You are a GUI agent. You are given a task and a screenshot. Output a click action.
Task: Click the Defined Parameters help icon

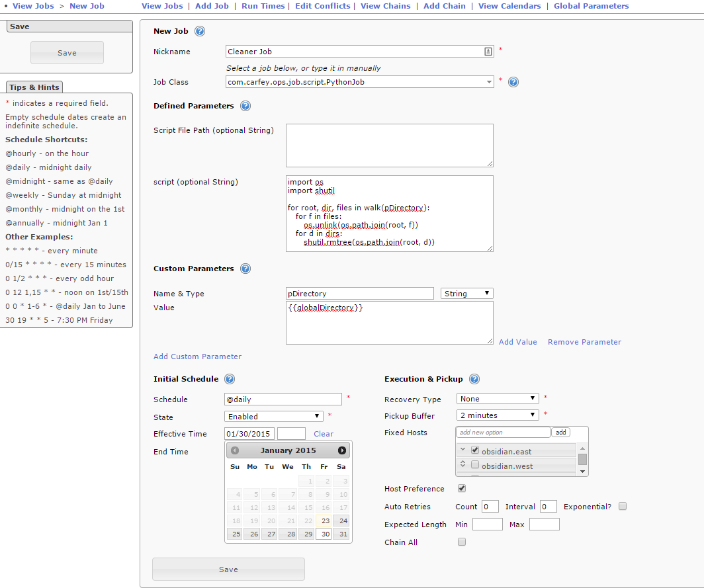tap(245, 106)
